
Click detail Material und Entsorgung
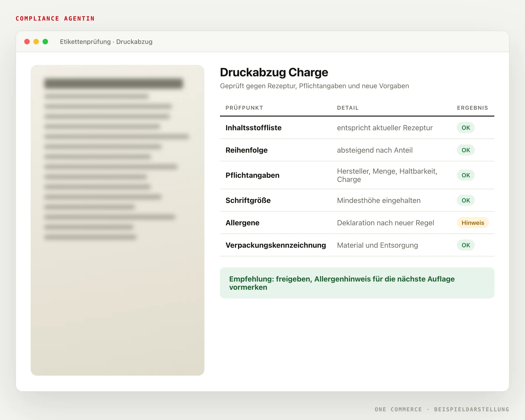(x=377, y=245)
